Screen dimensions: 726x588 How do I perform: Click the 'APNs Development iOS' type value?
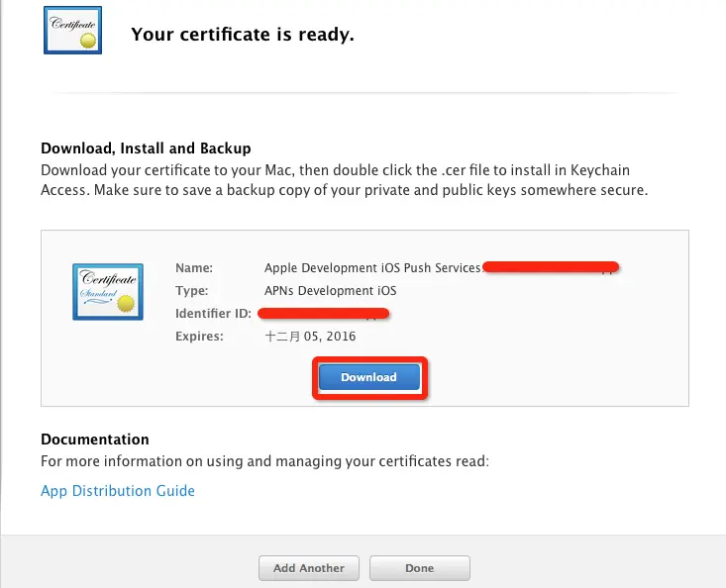[330, 290]
